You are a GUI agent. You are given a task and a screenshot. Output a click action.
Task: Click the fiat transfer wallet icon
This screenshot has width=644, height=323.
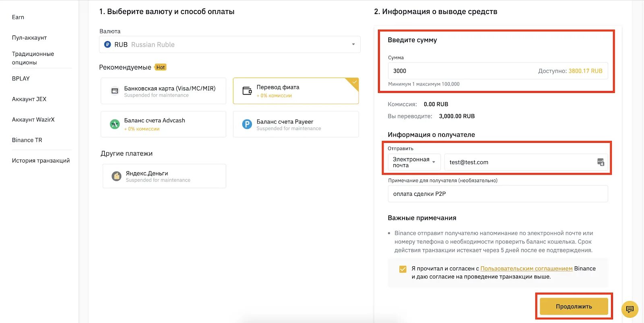point(247,91)
